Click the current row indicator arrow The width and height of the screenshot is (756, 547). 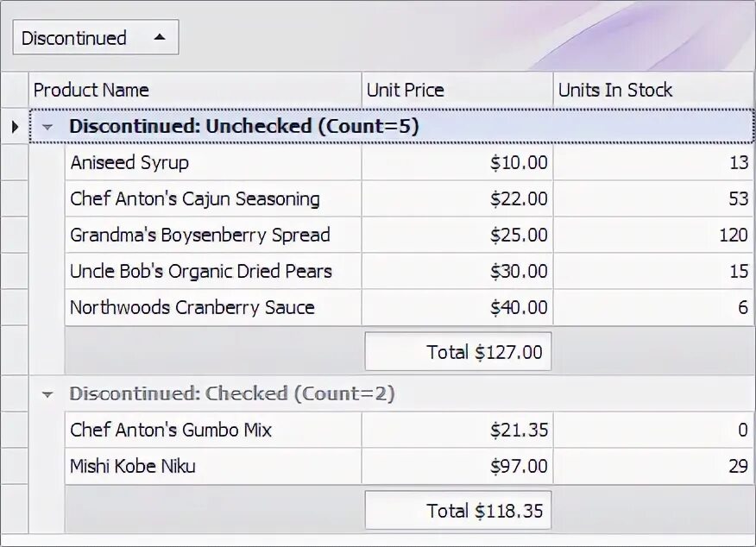15,127
